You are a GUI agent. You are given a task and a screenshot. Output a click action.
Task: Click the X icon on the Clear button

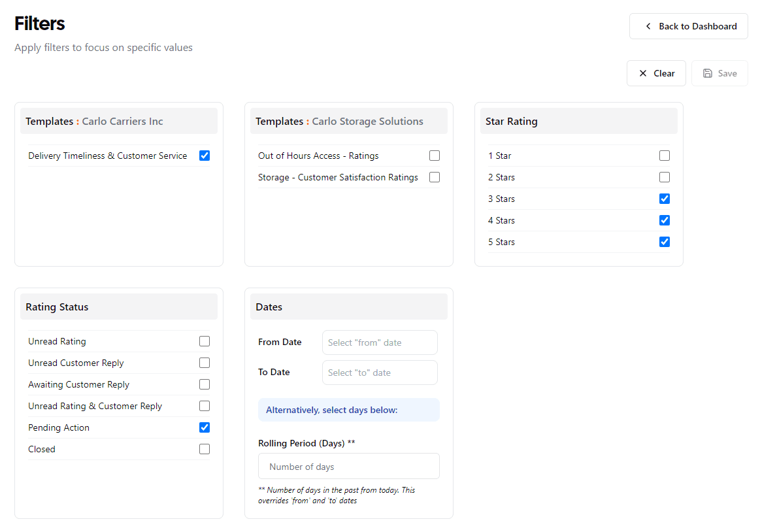point(643,73)
